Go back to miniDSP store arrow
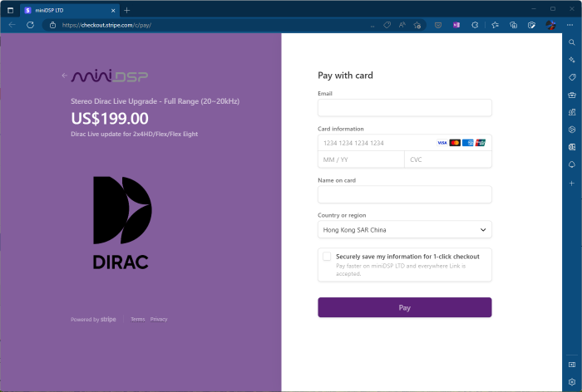 (64, 76)
